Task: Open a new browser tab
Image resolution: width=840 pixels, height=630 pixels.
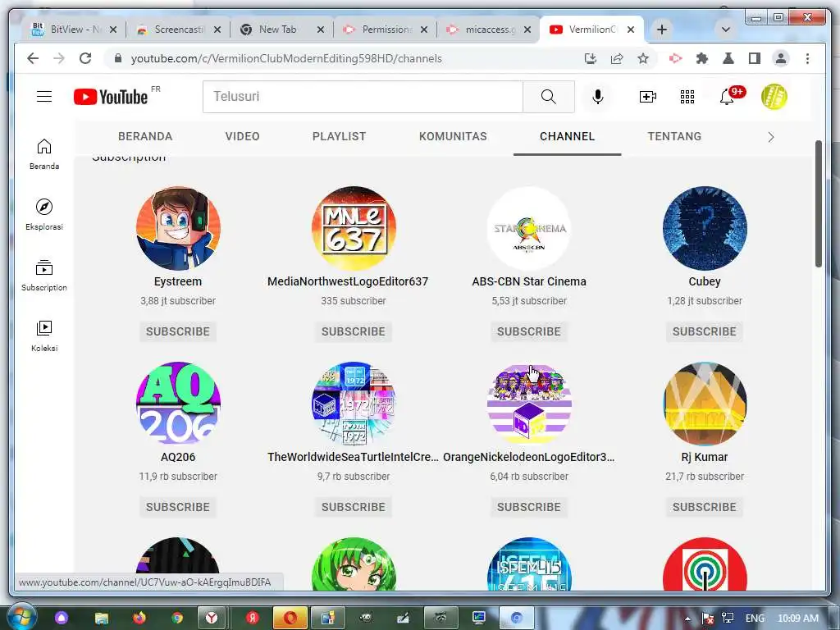Action: 662,30
